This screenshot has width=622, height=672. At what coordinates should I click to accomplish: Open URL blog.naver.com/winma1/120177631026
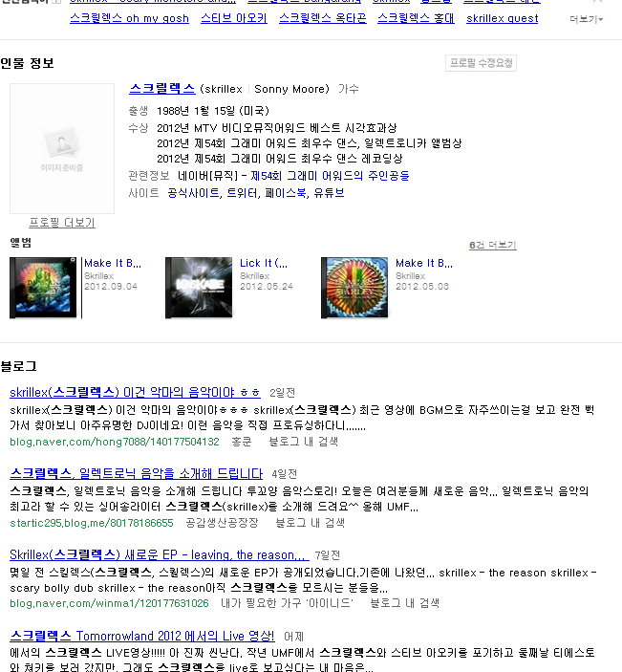pyautogui.click(x=109, y=603)
